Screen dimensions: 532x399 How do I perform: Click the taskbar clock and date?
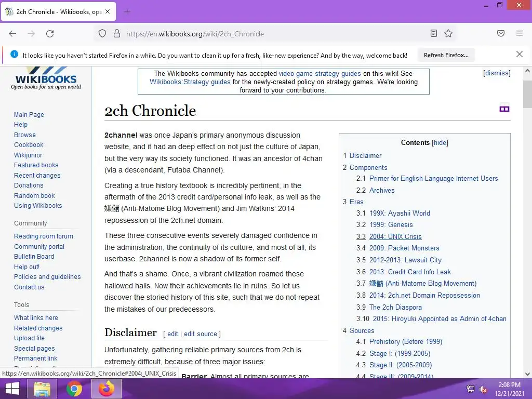pos(509,389)
